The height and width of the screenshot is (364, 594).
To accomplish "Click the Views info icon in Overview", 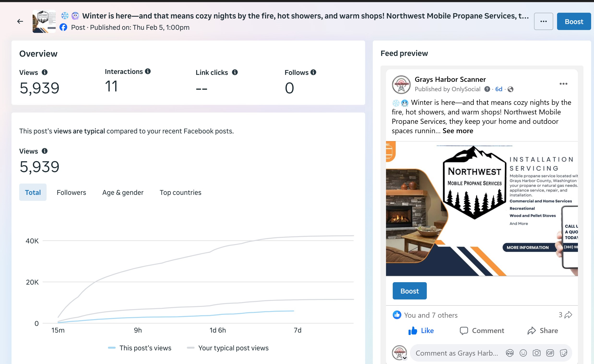I will 45,72.
